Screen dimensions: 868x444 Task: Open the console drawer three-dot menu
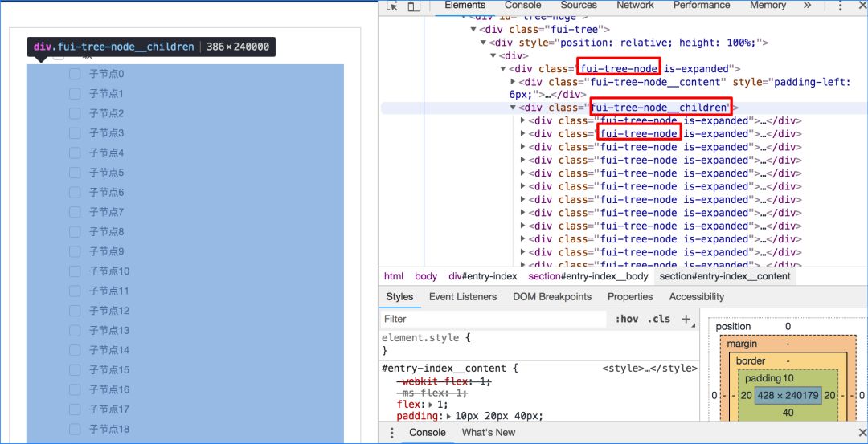[392, 432]
